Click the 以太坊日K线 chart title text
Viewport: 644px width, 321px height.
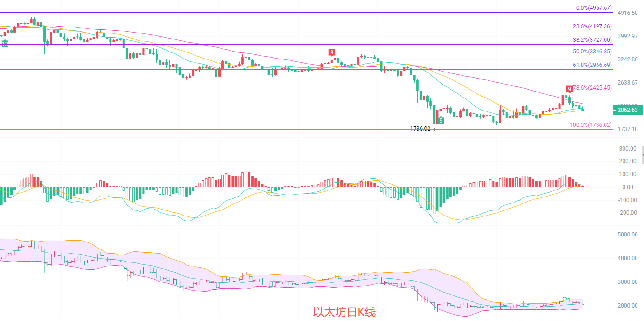pos(344,312)
